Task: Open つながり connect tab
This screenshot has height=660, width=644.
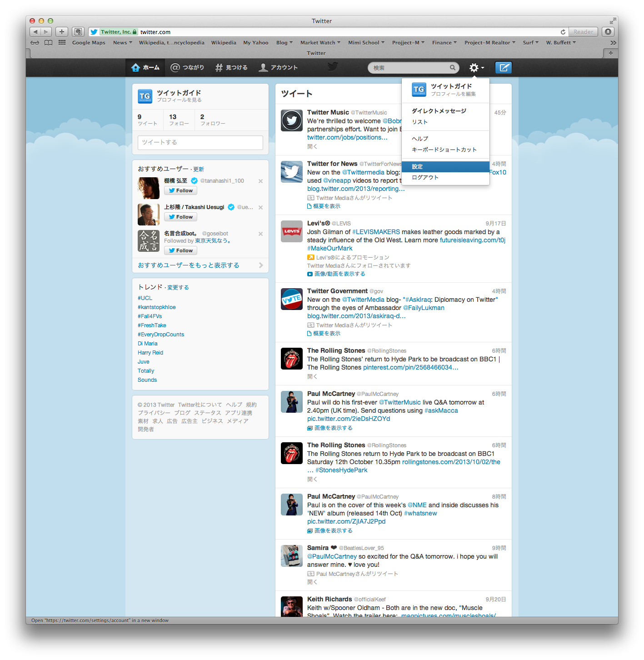Action: click(187, 68)
